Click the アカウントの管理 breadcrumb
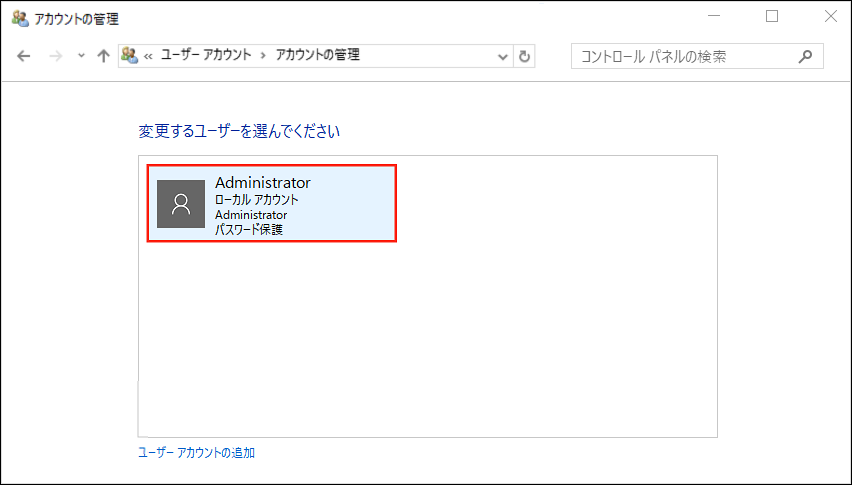 pyautogui.click(x=317, y=56)
